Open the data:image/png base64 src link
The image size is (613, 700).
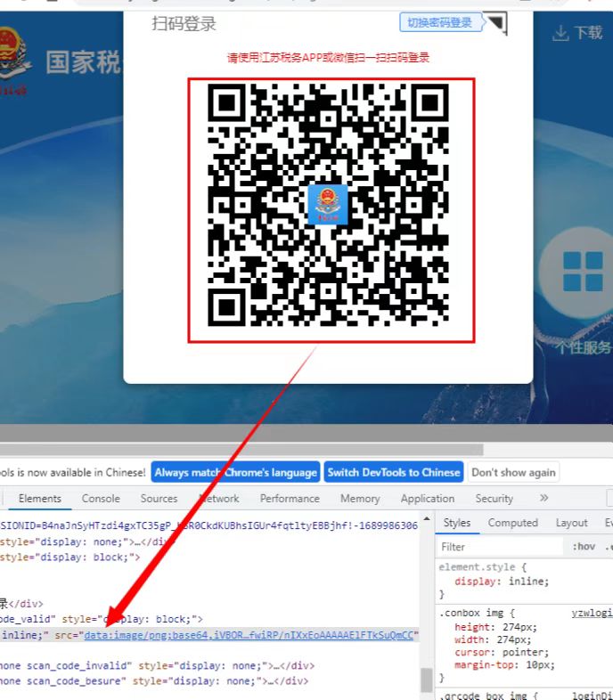point(249,635)
